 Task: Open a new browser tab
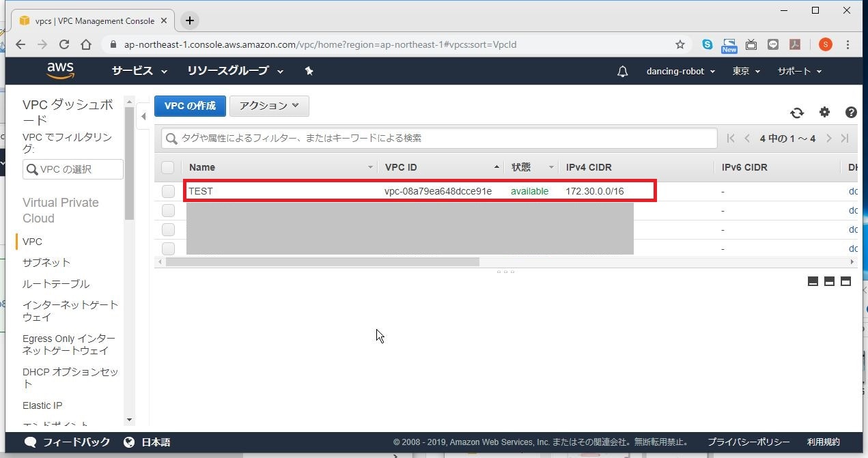click(x=190, y=20)
